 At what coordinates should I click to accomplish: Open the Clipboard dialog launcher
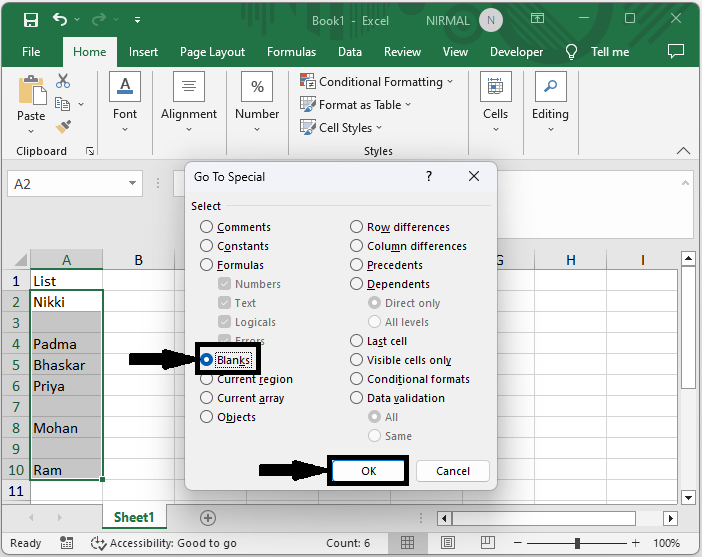(x=90, y=151)
